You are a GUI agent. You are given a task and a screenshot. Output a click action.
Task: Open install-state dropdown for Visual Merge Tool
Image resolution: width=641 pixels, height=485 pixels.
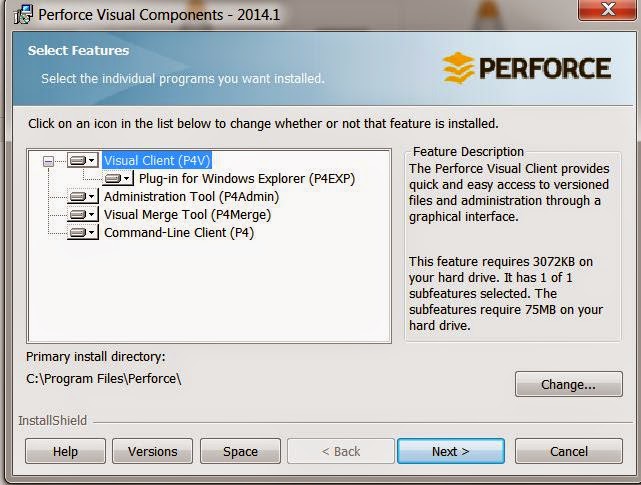pos(83,214)
